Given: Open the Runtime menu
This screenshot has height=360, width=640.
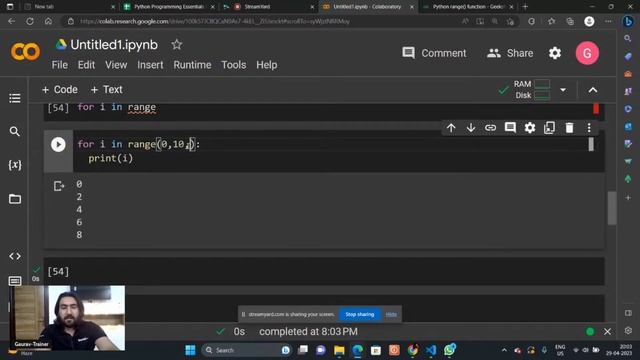Looking at the screenshot, I should [192, 65].
